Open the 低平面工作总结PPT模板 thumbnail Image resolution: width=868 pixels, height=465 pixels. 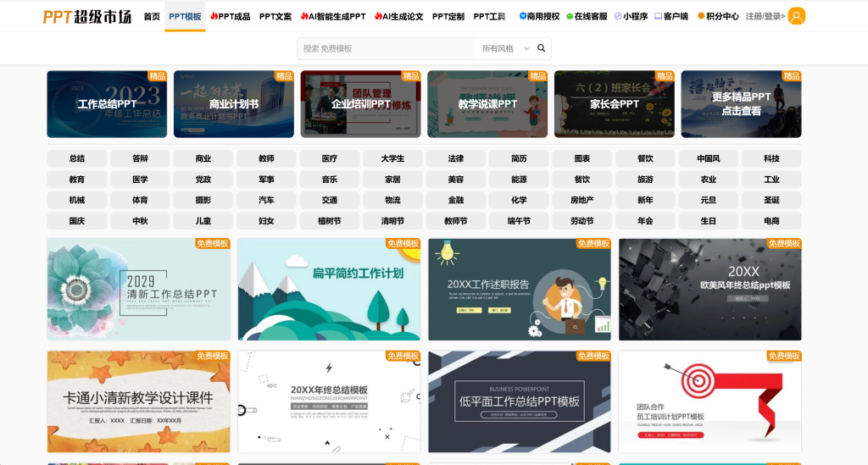(520, 402)
